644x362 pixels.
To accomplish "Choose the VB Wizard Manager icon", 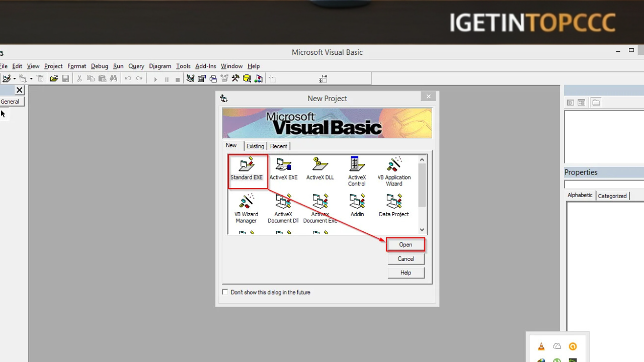I will pyautogui.click(x=246, y=209).
